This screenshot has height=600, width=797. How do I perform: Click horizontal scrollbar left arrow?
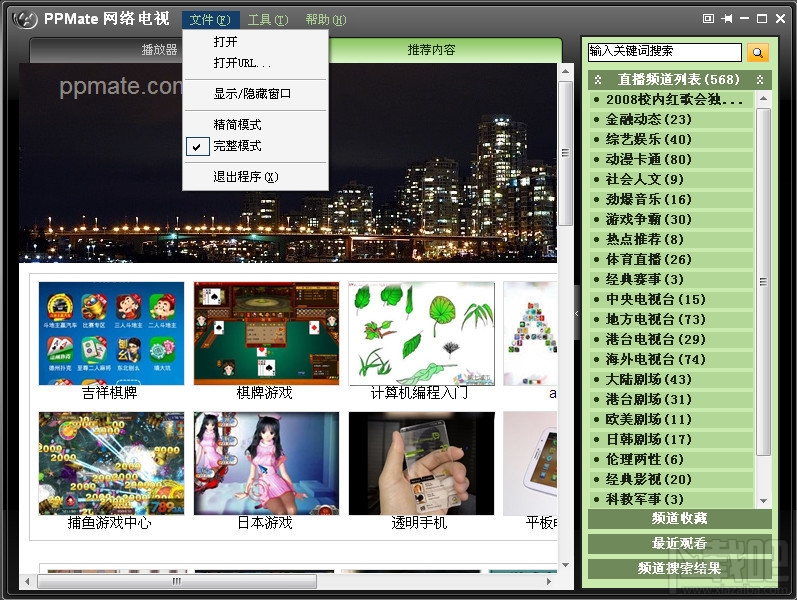[27, 581]
